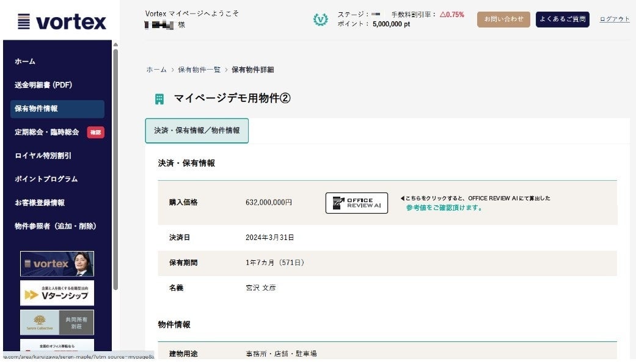Open ポイントプログラム menu item

click(x=46, y=179)
